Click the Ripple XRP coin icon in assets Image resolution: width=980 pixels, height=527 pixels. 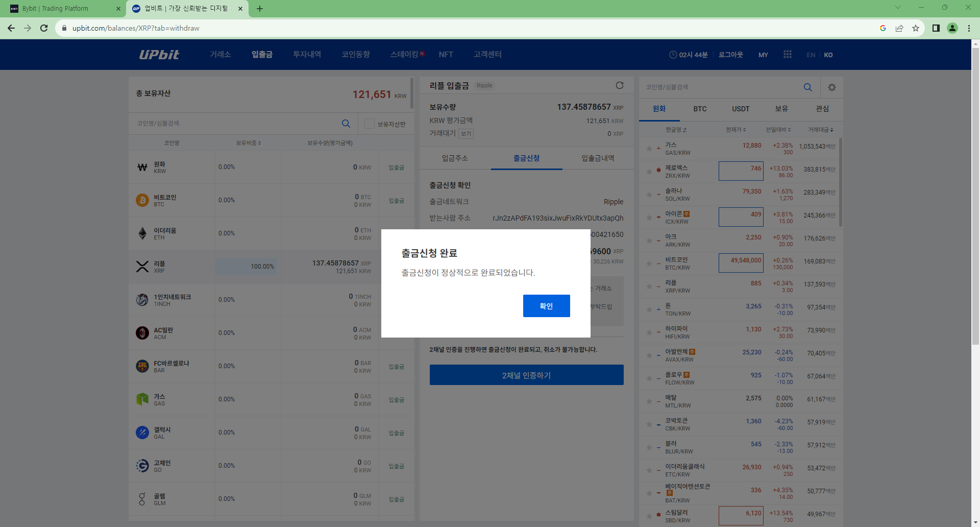[x=142, y=266]
